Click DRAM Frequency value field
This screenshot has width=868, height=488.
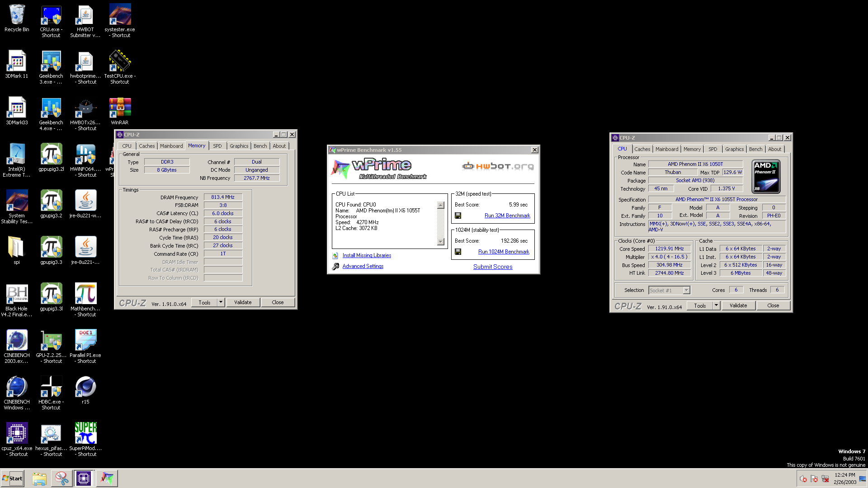click(x=223, y=197)
